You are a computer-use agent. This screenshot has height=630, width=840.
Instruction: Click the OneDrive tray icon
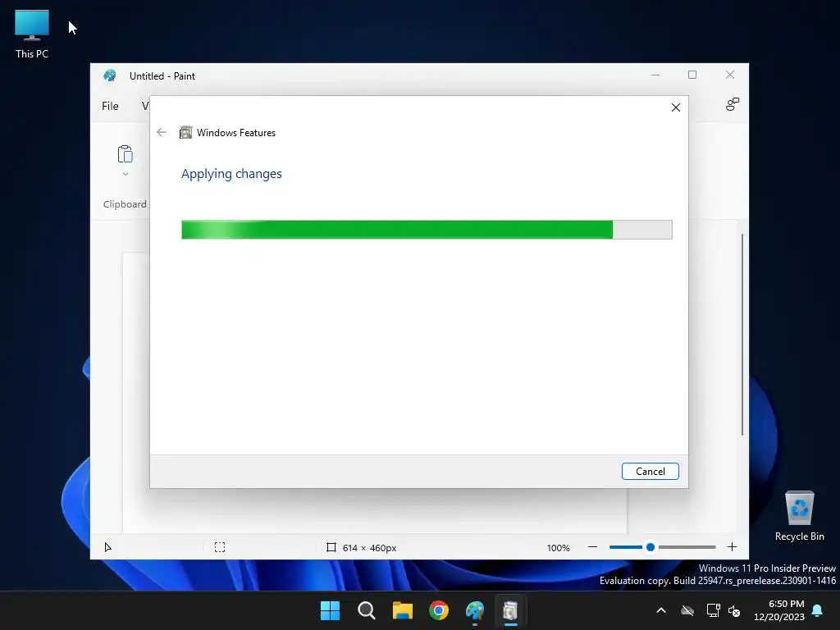(x=687, y=610)
